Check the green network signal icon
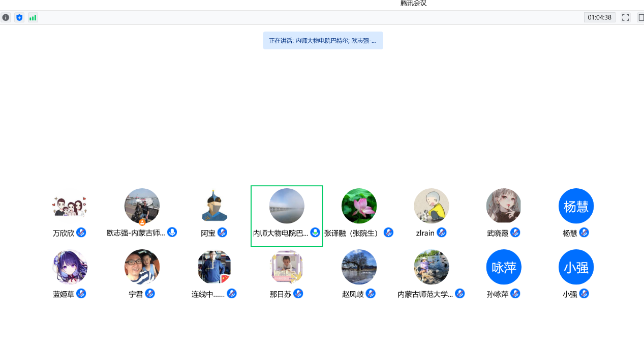 click(33, 17)
